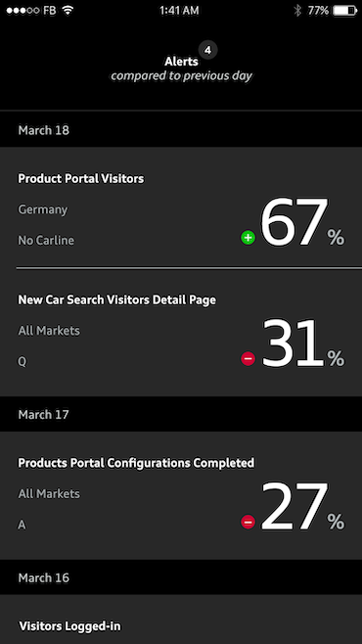Open the Alerts header title

(x=181, y=62)
